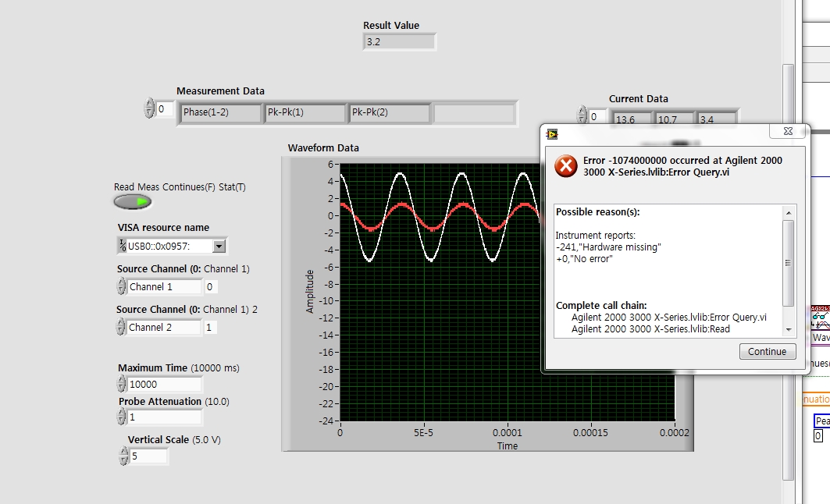Screen dimensions: 830x504
Task: Close the error dialog window
Action: [788, 132]
